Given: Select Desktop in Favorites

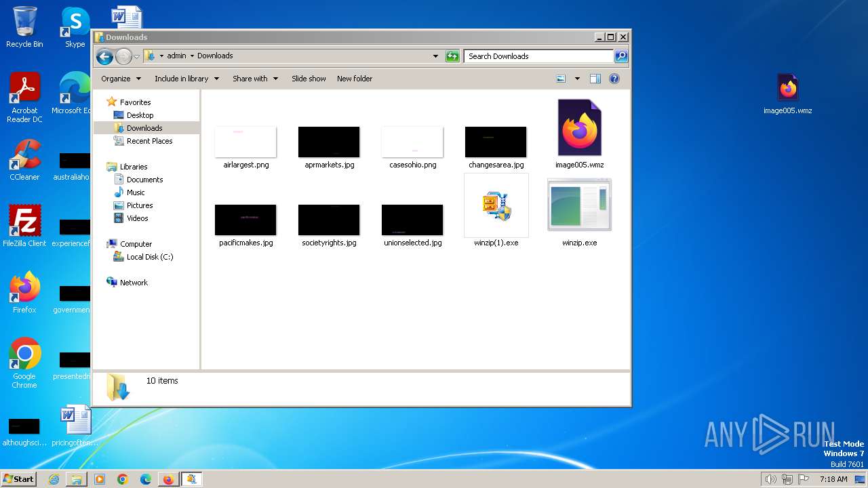Looking at the screenshot, I should [140, 115].
